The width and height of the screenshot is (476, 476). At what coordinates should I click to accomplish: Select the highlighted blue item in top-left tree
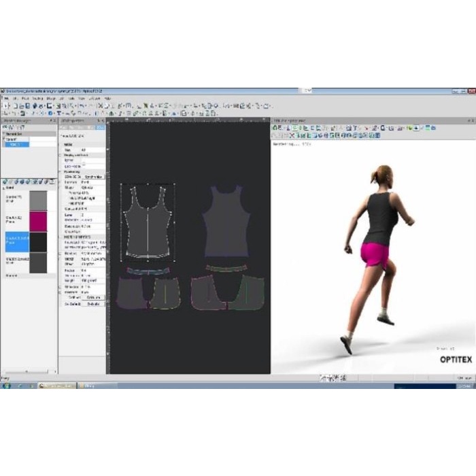17,144
